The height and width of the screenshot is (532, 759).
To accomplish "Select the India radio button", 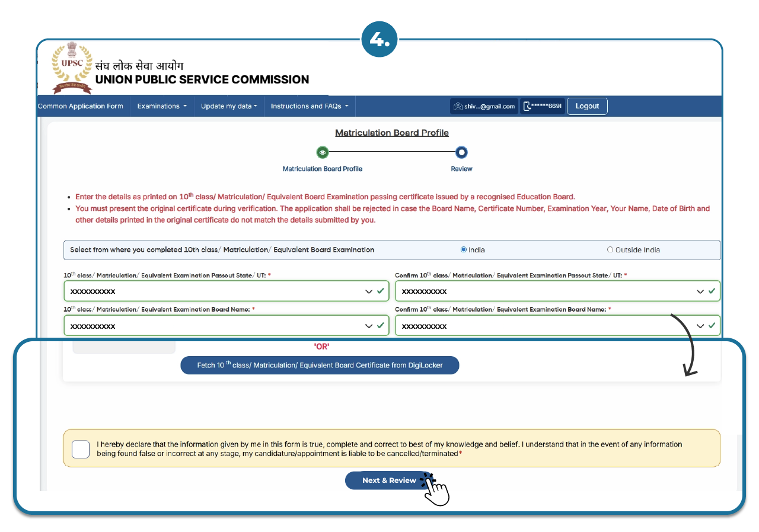I will (464, 249).
